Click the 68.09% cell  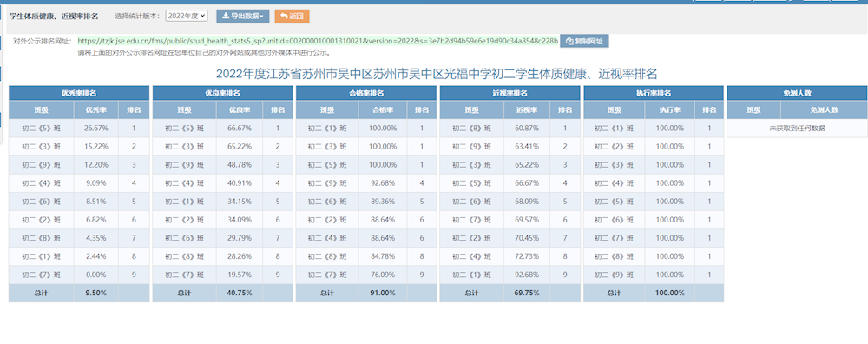click(x=527, y=202)
